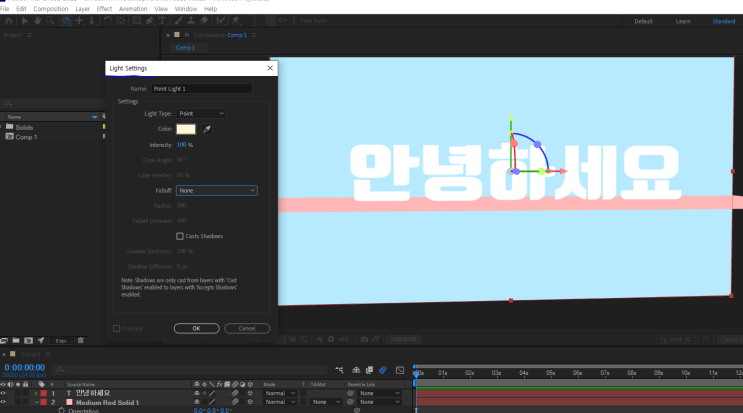
Task: Open the Falloff dropdown
Action: pyautogui.click(x=217, y=190)
